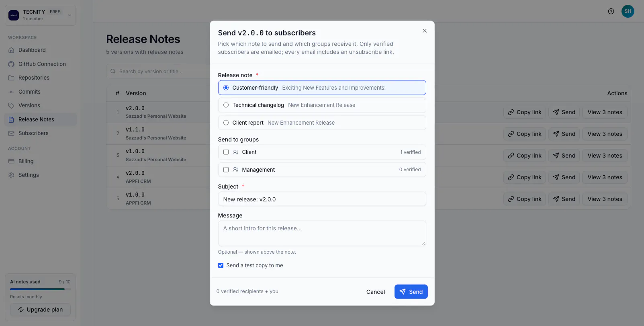Click the Subscribers envelope icon in sidebar
Screen dimensions: 644x326
[11, 133]
